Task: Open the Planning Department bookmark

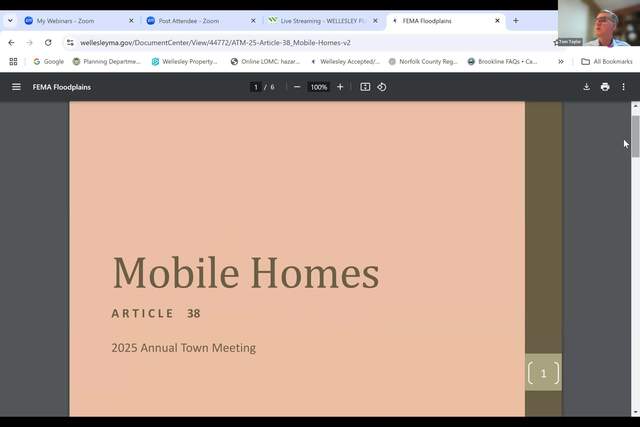Action: (x=106, y=61)
